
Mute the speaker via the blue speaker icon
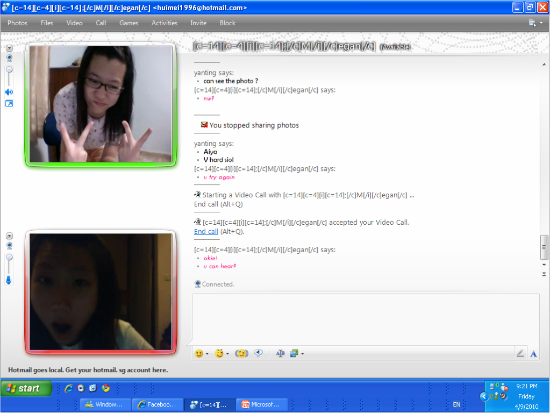pyautogui.click(x=9, y=92)
